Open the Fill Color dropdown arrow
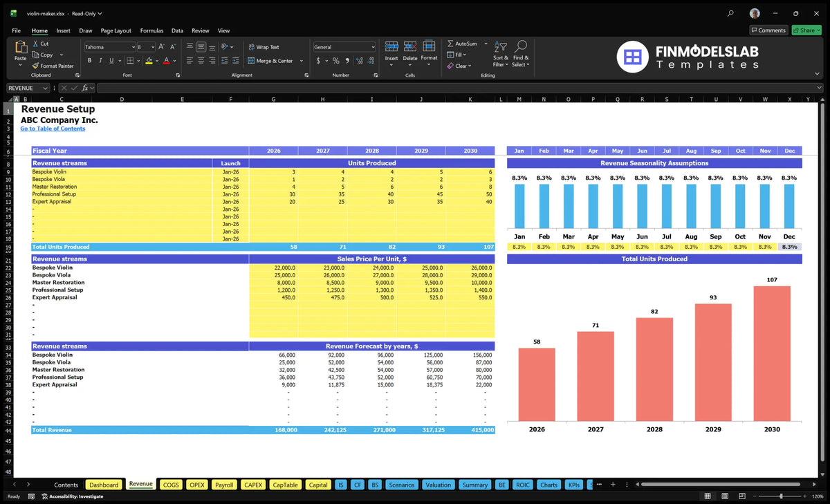The width and height of the screenshot is (830, 504). (157, 61)
